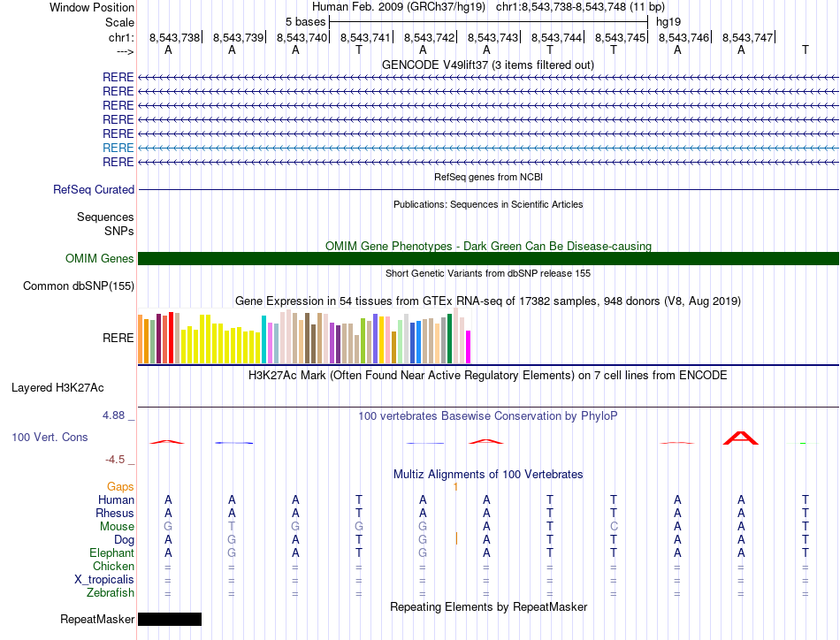
Task: Click the Sequences track label
Action: pos(105,217)
